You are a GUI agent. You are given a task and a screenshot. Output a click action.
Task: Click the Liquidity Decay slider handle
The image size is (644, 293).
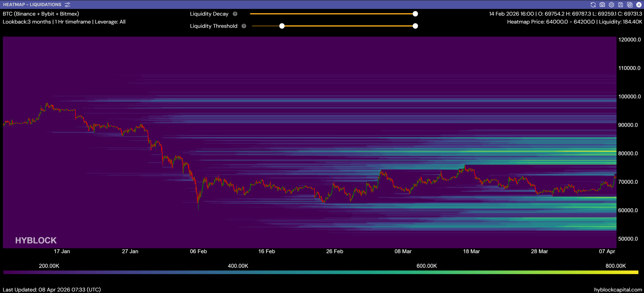point(415,14)
